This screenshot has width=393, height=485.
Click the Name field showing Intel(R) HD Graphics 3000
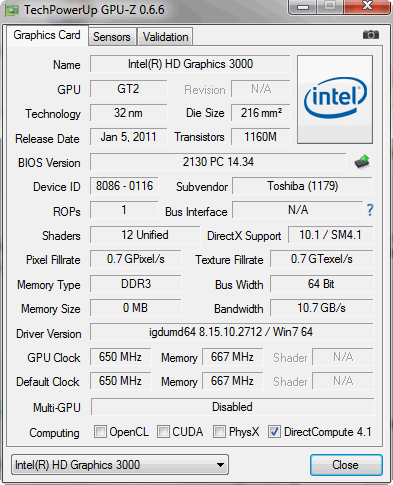190,64
